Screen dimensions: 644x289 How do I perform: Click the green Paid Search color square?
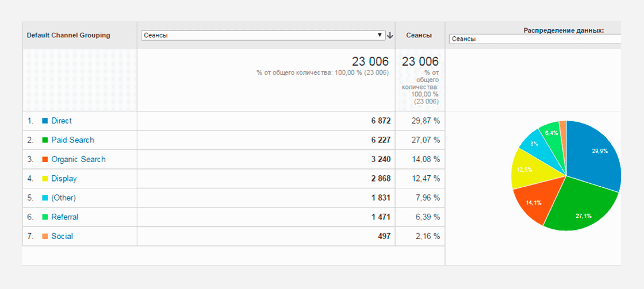point(45,140)
